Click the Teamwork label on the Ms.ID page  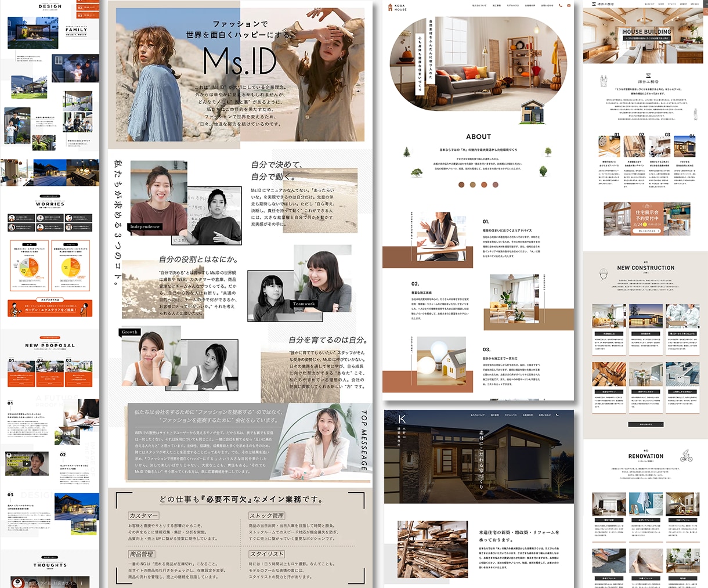(304, 304)
